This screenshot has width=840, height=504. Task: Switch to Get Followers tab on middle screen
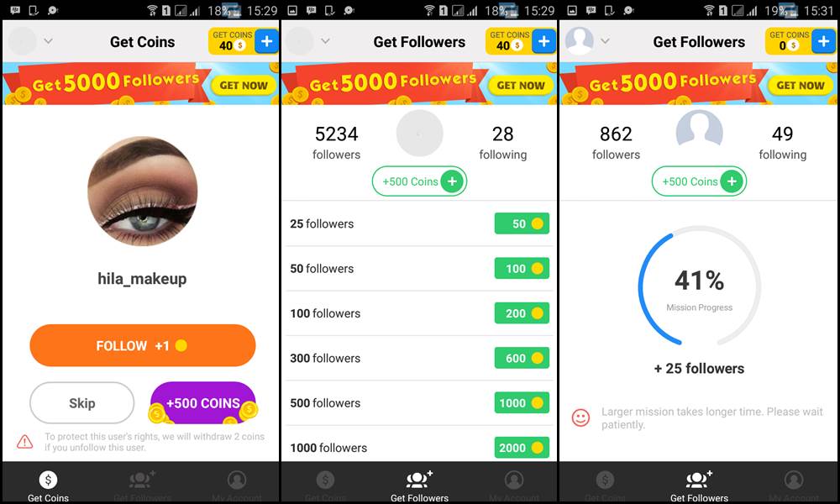[419, 486]
